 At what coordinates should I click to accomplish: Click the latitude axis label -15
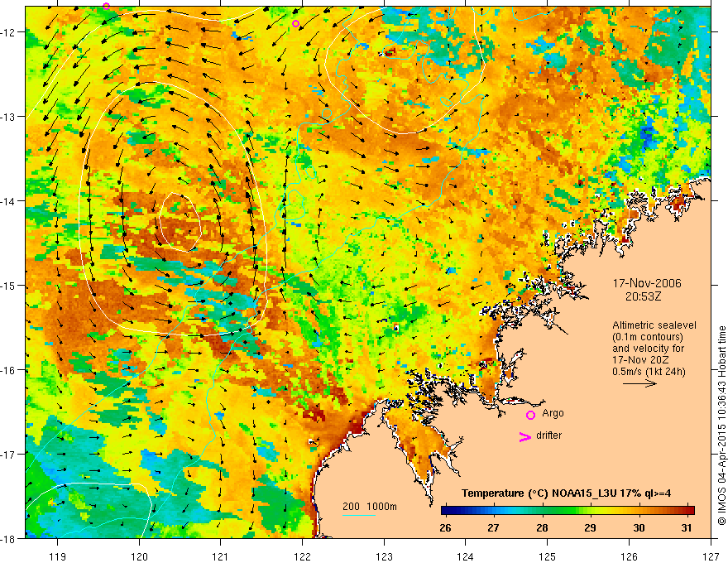pyautogui.click(x=9, y=285)
